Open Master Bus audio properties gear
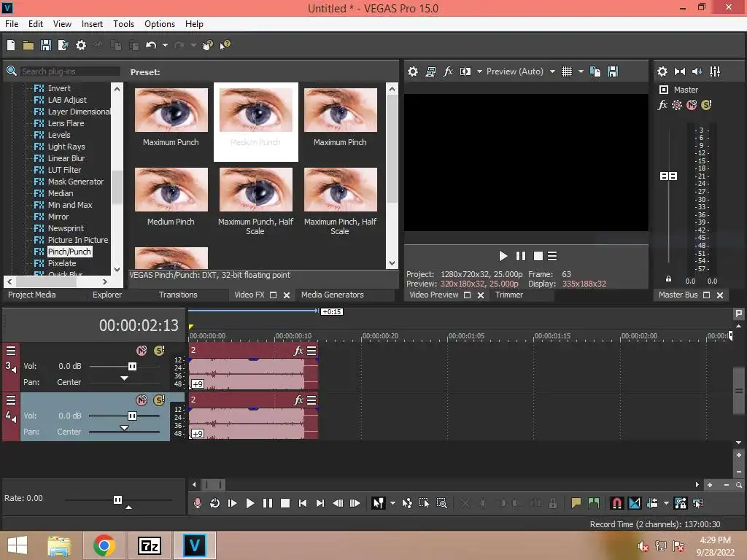 [662, 71]
